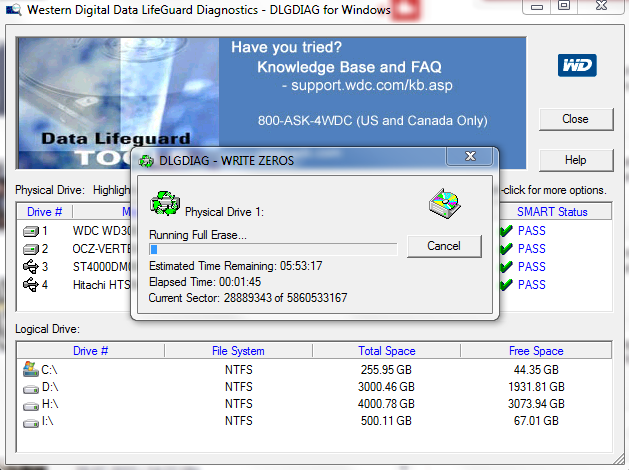Select the USB icon for drive 4
The image size is (629, 470).
[31, 285]
